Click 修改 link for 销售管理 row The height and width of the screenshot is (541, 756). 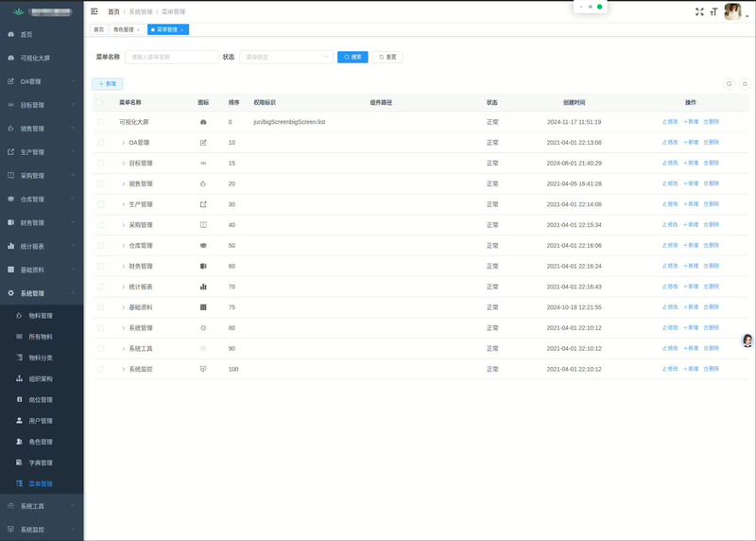point(670,183)
